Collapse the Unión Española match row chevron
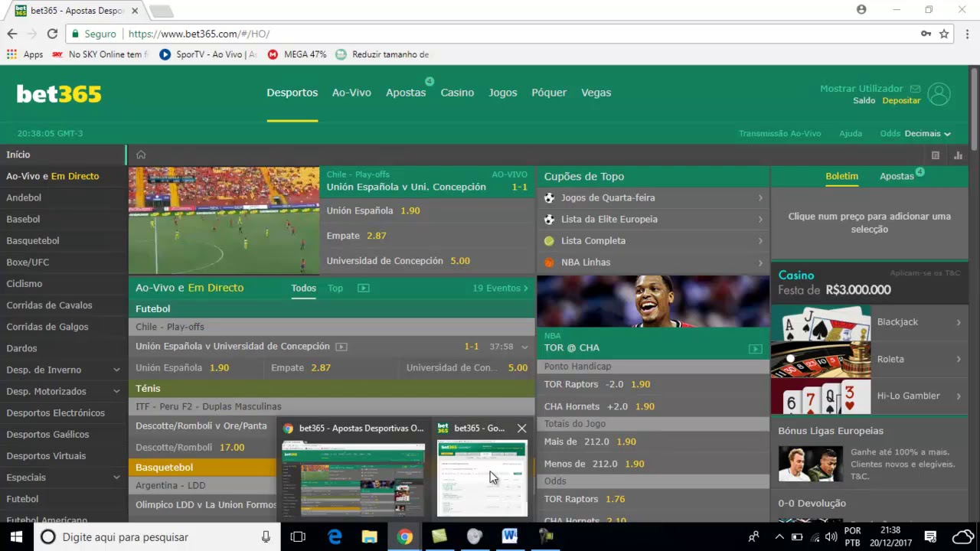Viewport: 980px width, 551px height. (524, 347)
